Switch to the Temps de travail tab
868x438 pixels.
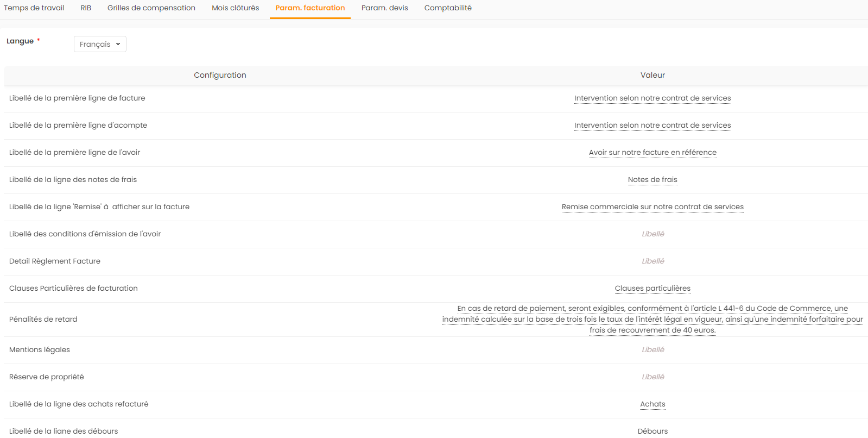pyautogui.click(x=34, y=8)
